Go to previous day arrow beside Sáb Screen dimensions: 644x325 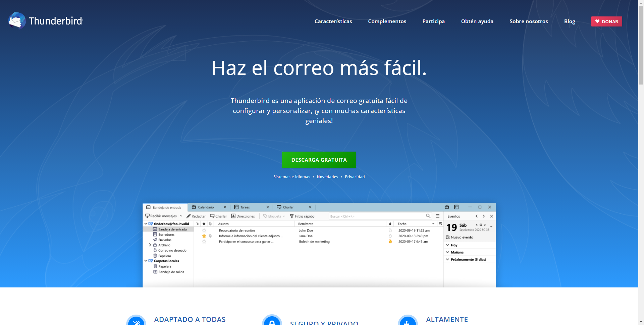coord(477,225)
